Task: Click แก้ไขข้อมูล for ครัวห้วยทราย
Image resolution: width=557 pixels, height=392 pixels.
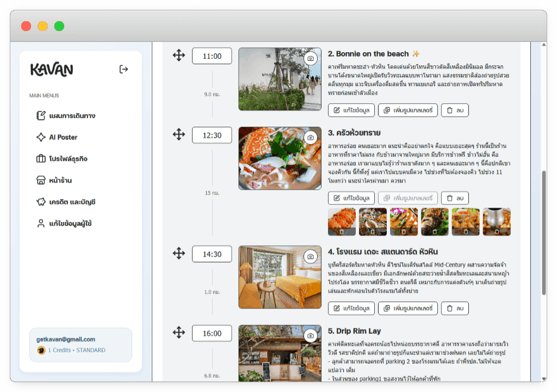Action: click(x=351, y=198)
